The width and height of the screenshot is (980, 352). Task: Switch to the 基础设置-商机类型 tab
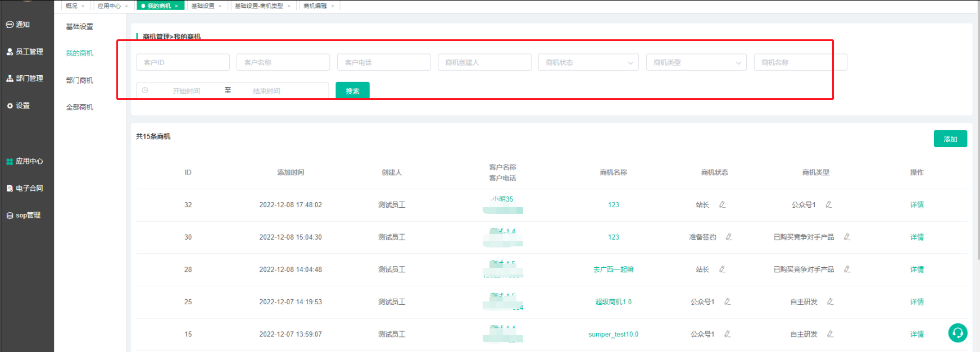(258, 6)
